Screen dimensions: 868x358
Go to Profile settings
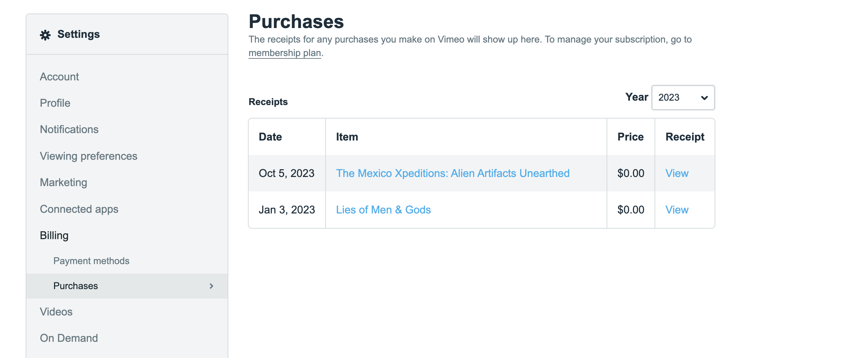55,103
